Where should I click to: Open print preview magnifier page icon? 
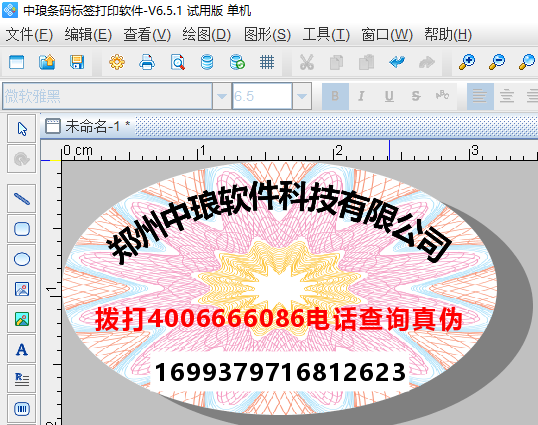[177, 62]
